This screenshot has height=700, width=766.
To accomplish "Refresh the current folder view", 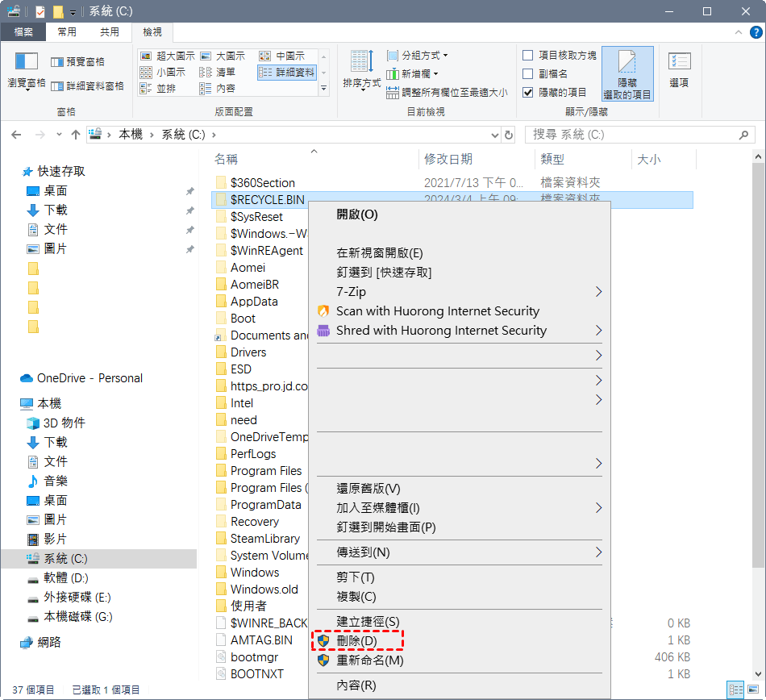I will pyautogui.click(x=509, y=135).
